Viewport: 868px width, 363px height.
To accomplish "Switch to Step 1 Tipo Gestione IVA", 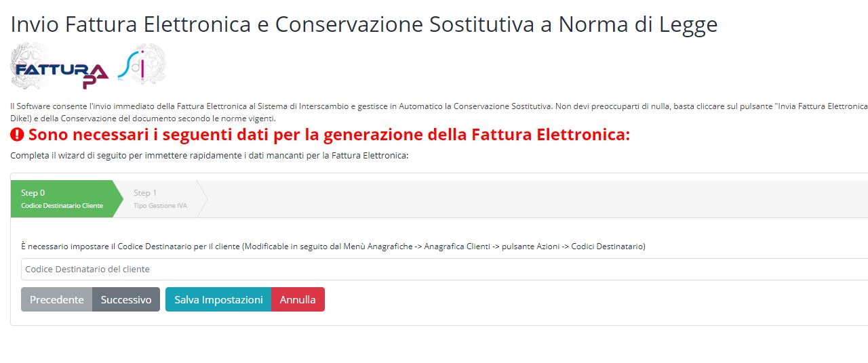I will 160,198.
